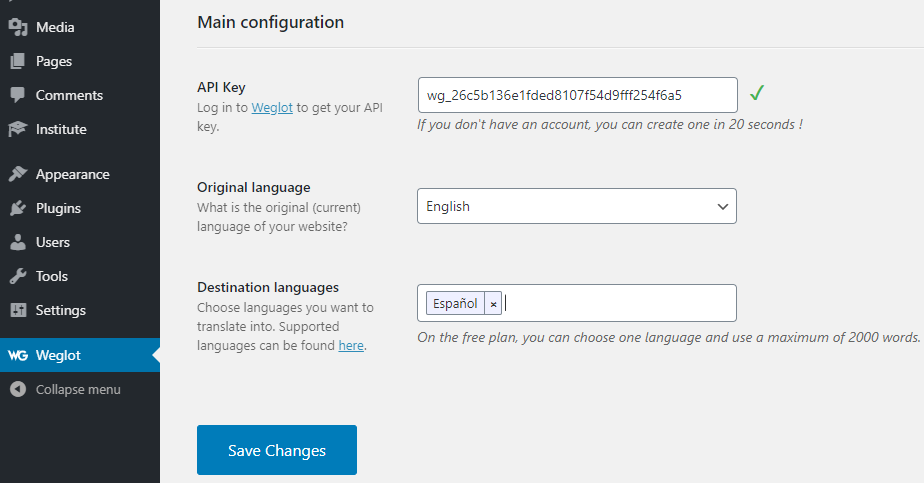The height and width of the screenshot is (483, 924).
Task: Open the Settings menu item
Action: point(61,310)
